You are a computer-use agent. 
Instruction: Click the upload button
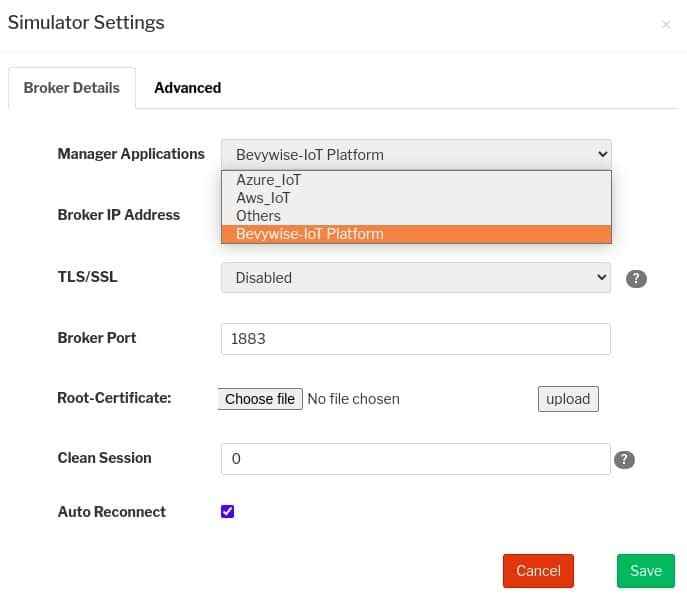(568, 399)
